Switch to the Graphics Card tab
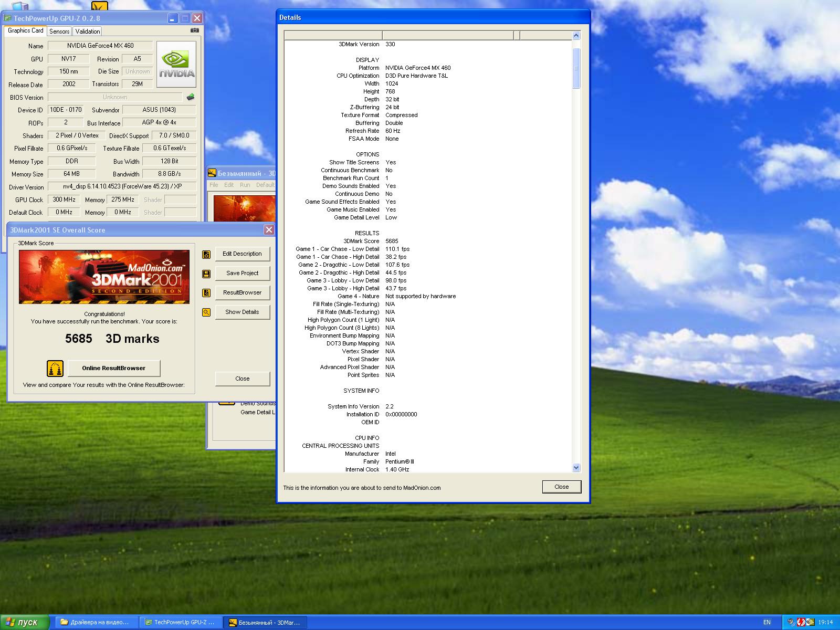The image size is (840, 630). pyautogui.click(x=25, y=30)
